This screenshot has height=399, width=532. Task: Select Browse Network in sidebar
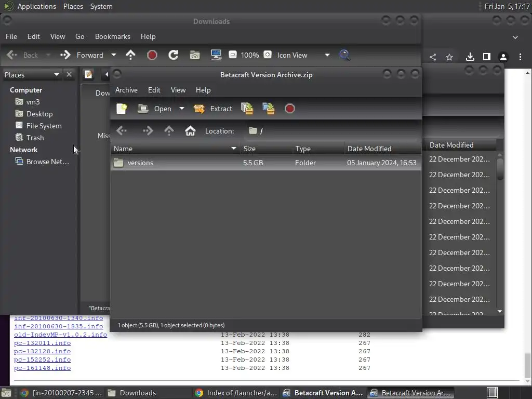[x=42, y=162]
